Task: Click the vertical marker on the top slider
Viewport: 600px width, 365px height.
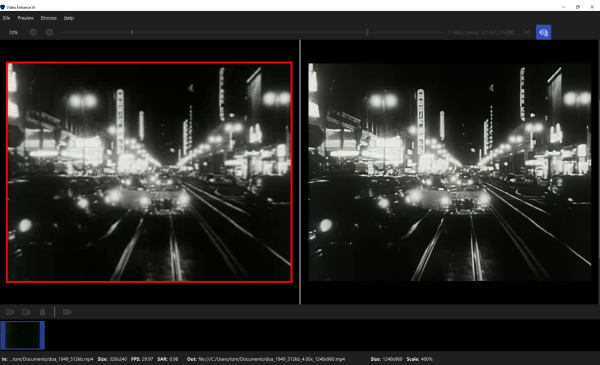Action: [x=367, y=33]
